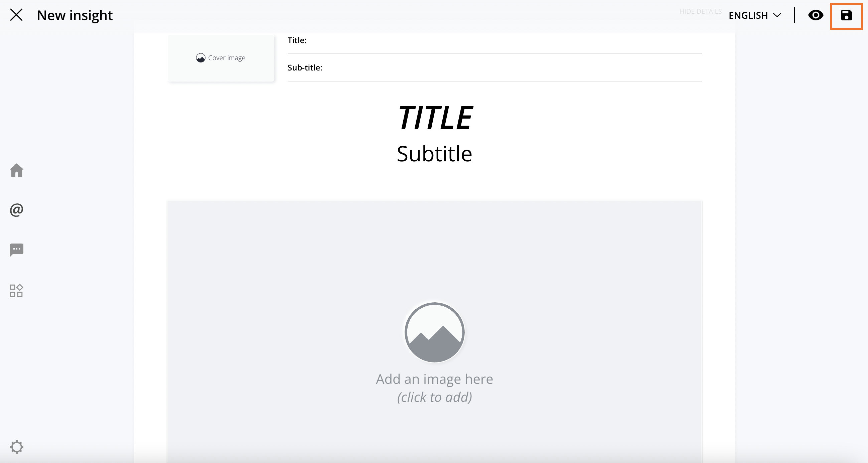The height and width of the screenshot is (463, 868).
Task: Expand the language chevron arrow
Action: click(x=777, y=15)
